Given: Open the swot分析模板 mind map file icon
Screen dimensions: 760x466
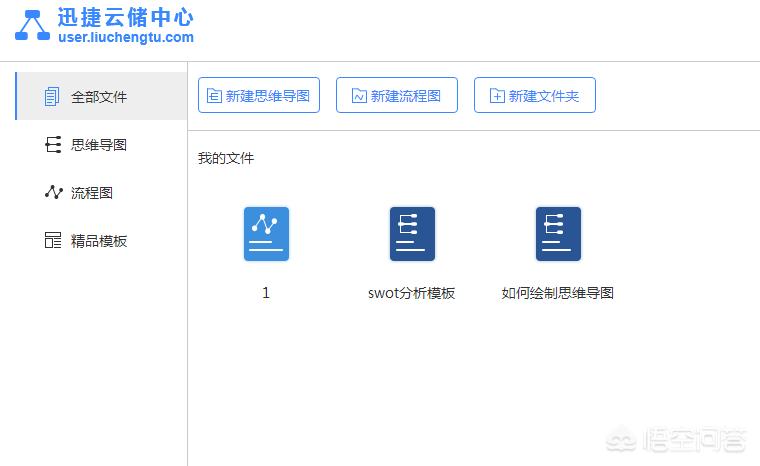Looking at the screenshot, I should point(412,234).
